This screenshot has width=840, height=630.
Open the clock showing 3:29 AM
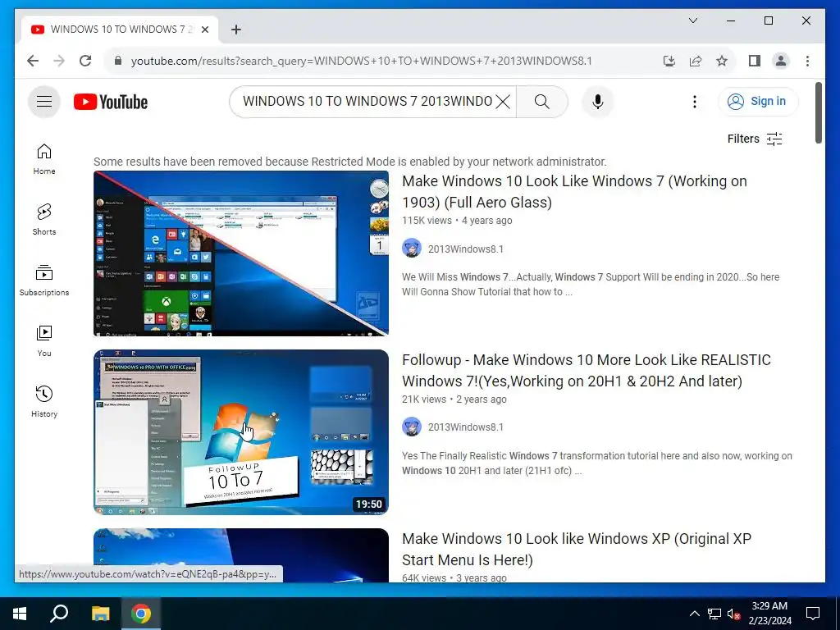[x=769, y=614]
